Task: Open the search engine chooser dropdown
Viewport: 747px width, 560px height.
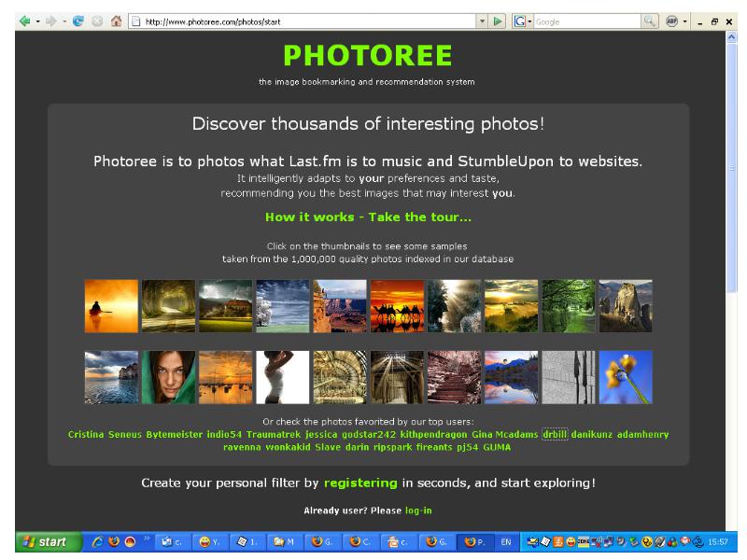Action: [529, 21]
